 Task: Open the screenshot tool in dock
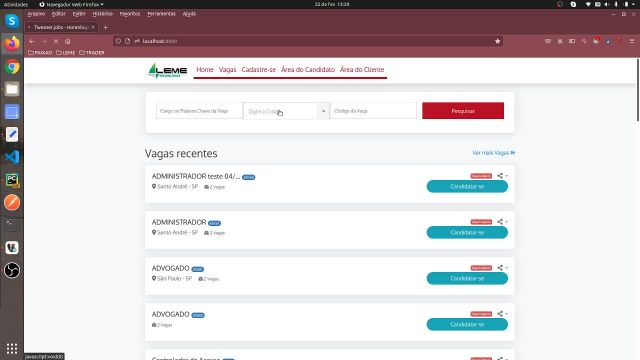[12, 112]
